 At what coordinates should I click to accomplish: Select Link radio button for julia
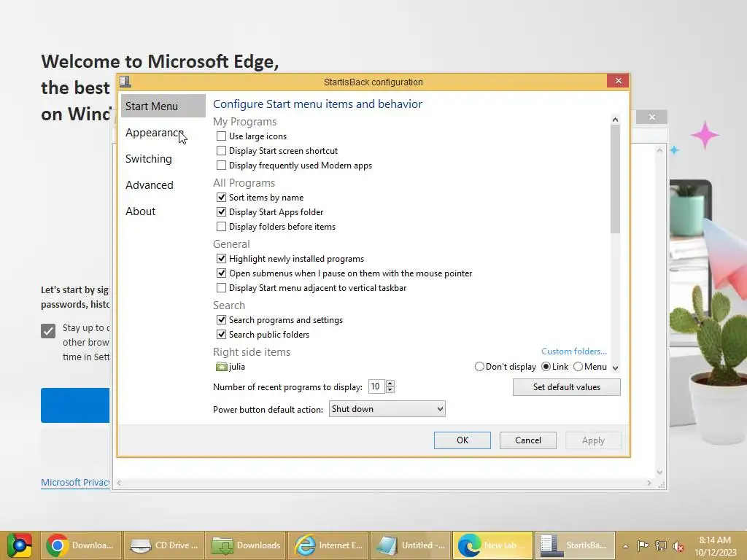click(x=546, y=367)
